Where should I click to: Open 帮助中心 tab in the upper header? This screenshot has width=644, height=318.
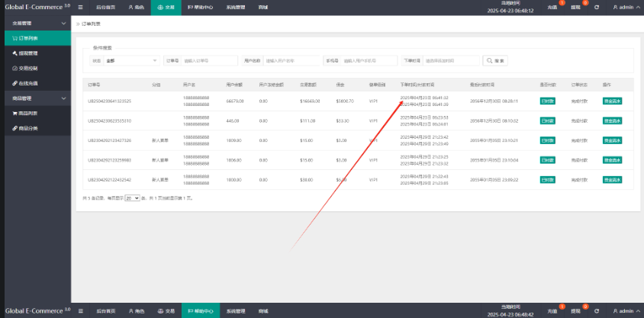[x=201, y=8]
